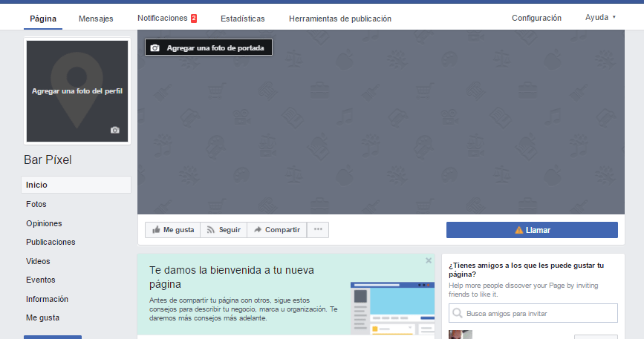Open Herramientas de publicación
The height and width of the screenshot is (339, 644).
[340, 19]
